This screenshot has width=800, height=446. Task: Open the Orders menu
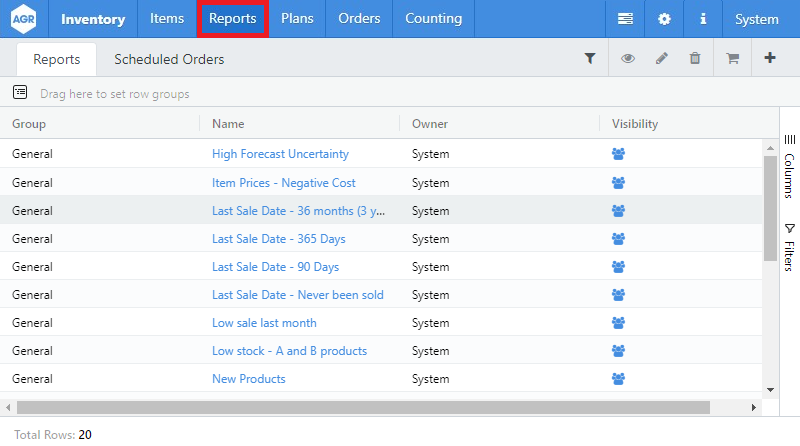pyautogui.click(x=359, y=19)
